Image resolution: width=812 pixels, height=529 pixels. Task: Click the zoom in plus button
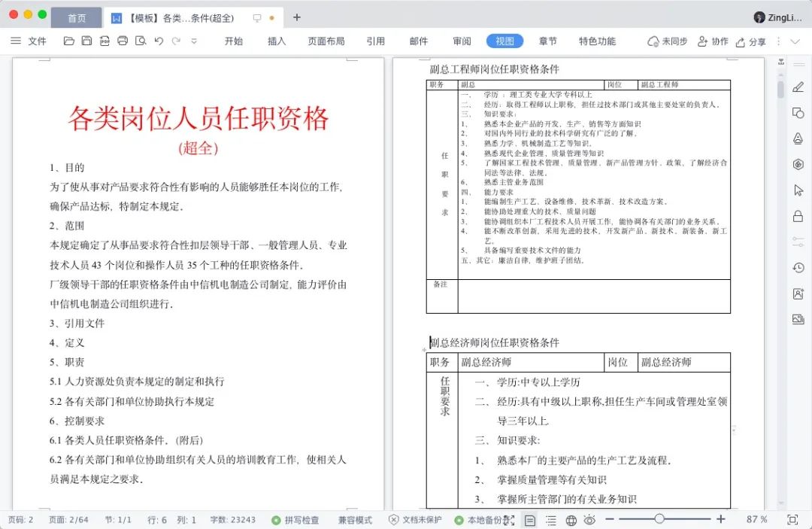[x=720, y=518]
